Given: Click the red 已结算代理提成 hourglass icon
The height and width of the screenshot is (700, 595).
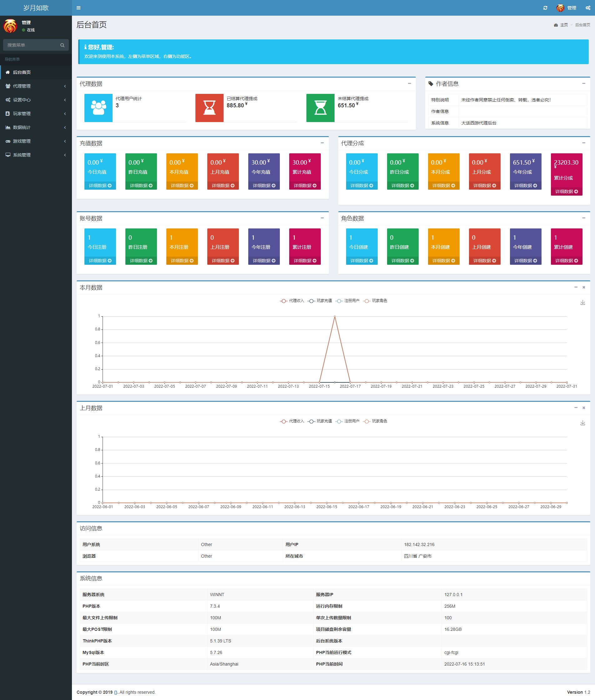Looking at the screenshot, I should coord(209,108).
